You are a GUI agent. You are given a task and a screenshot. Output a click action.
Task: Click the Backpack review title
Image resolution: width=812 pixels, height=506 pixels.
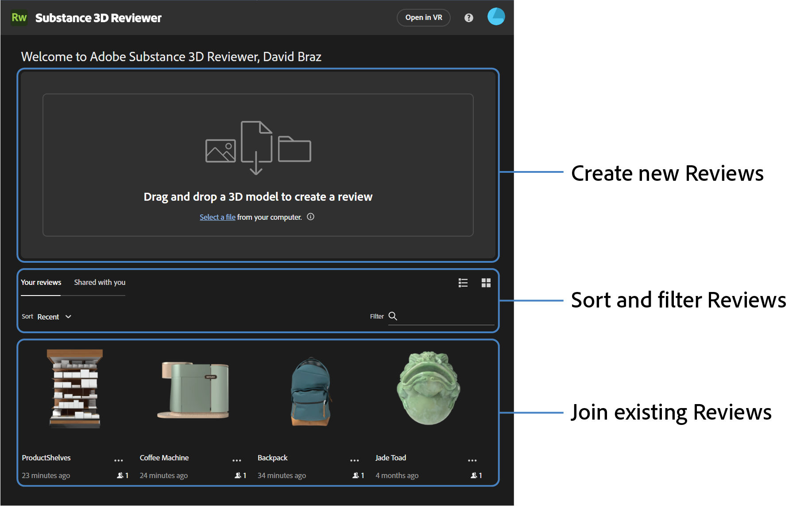[272, 458]
